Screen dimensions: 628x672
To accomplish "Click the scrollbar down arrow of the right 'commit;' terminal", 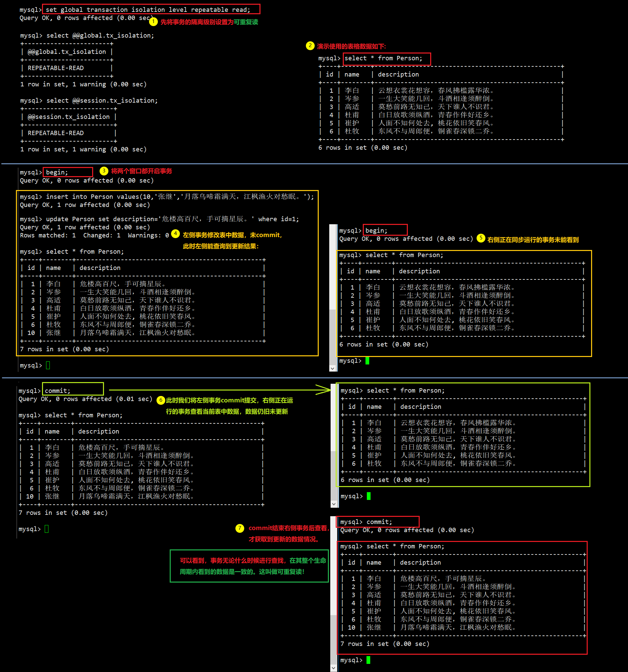I will [x=334, y=668].
